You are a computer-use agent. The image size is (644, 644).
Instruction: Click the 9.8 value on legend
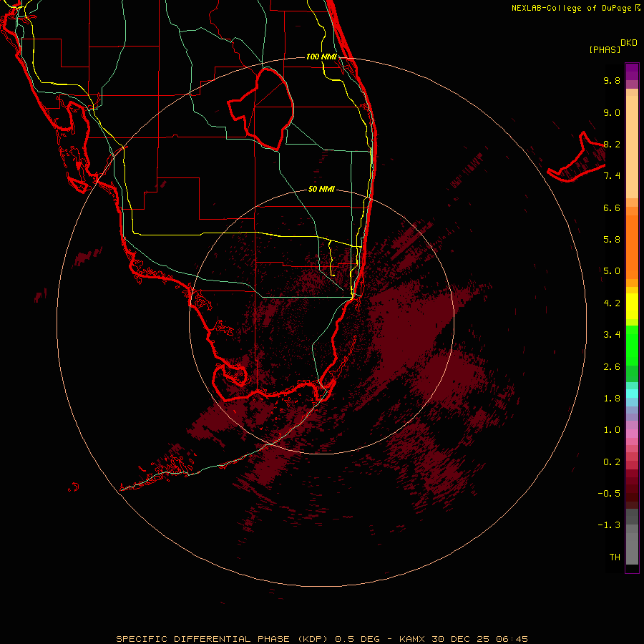coord(612,80)
